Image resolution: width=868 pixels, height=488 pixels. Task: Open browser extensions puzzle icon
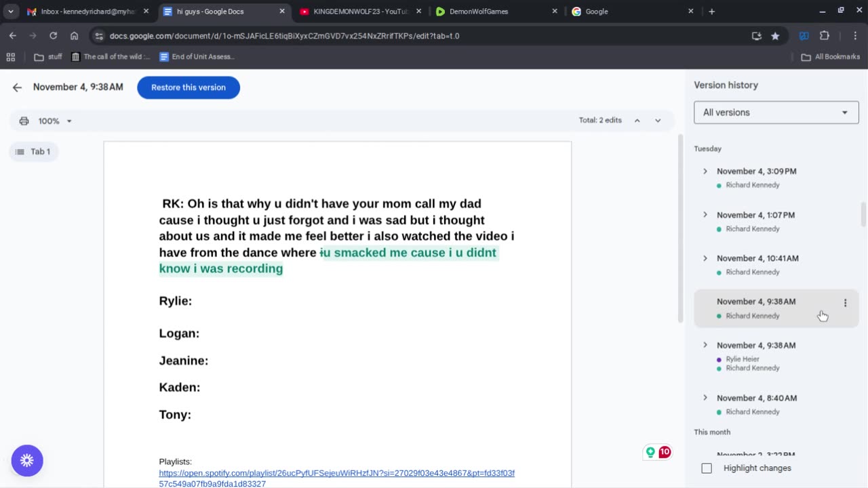coord(825,36)
